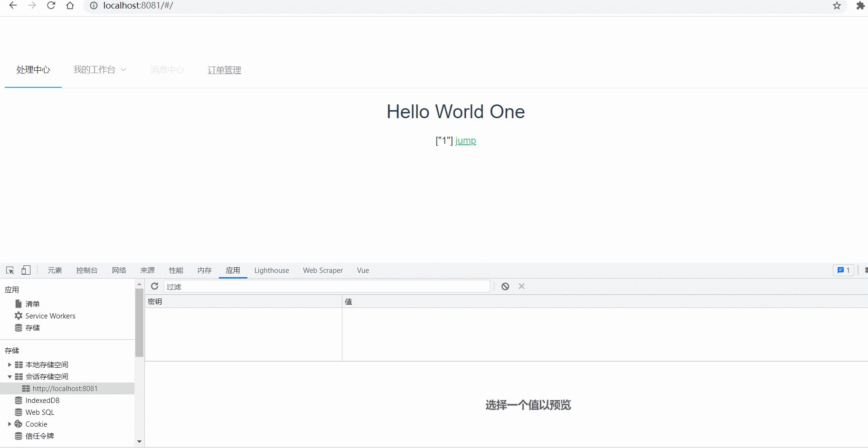Click the 本地存储空间 grid icon

click(19, 364)
